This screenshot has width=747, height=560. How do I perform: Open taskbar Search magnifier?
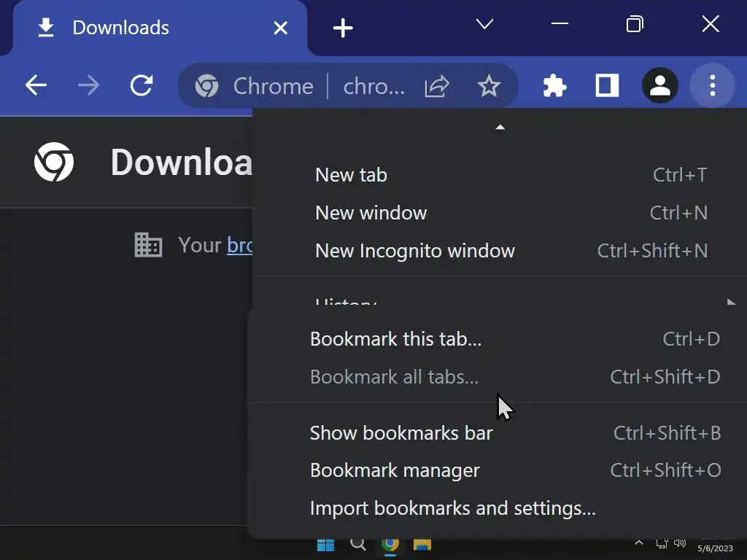(357, 545)
